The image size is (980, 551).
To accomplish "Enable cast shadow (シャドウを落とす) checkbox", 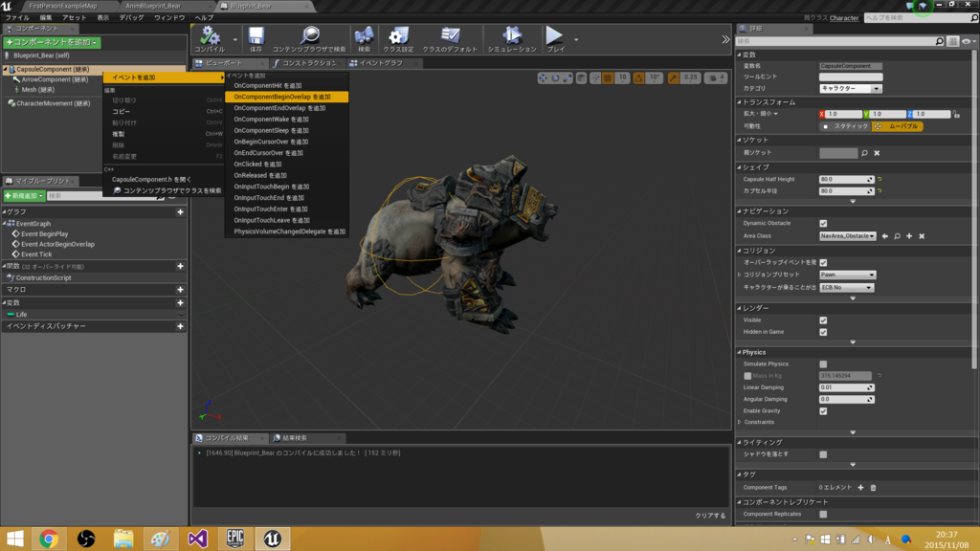I will 823,454.
